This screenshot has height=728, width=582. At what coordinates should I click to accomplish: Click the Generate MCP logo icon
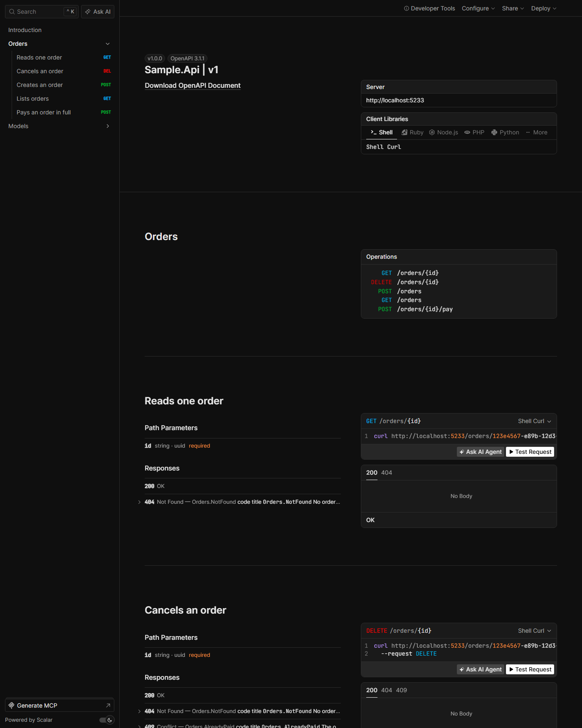[x=12, y=706]
